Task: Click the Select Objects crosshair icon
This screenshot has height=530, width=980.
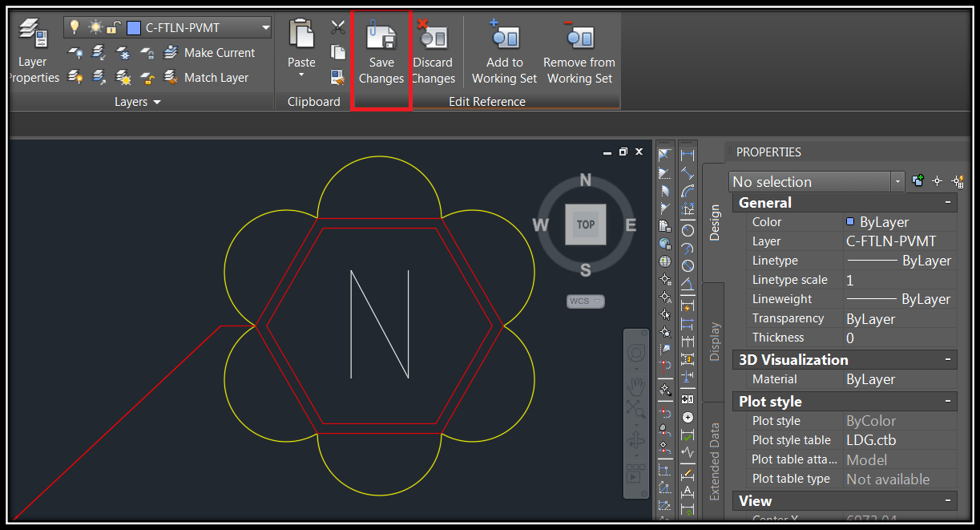Action: pyautogui.click(x=937, y=181)
